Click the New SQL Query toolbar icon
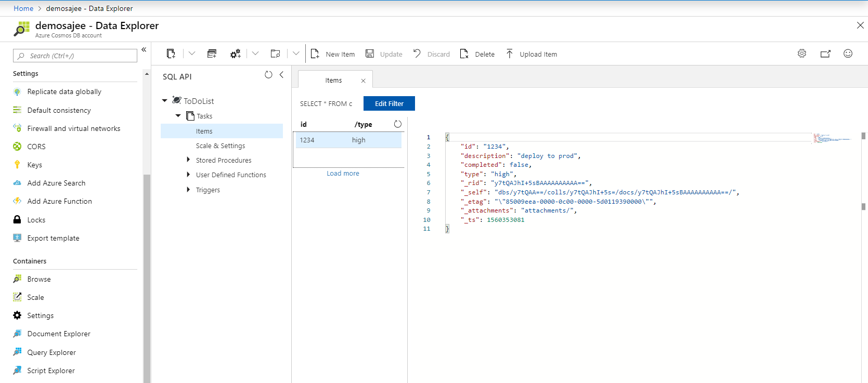Viewport: 868px width, 383px height. tap(212, 54)
